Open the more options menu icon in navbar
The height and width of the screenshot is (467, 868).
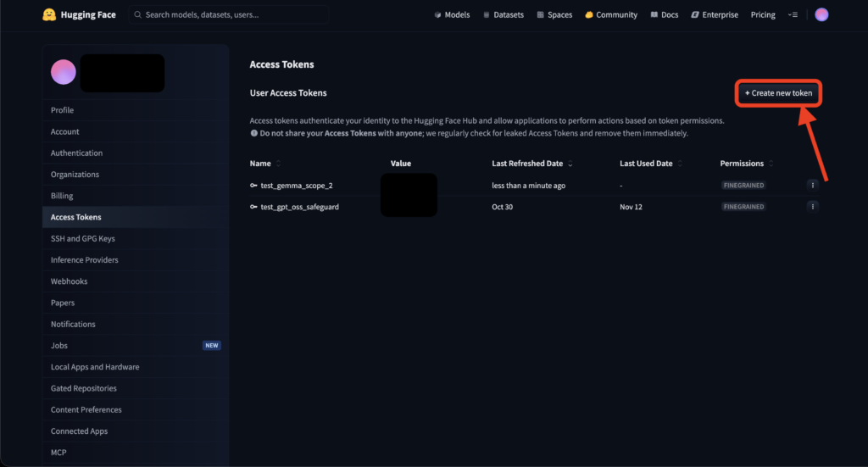pyautogui.click(x=793, y=14)
